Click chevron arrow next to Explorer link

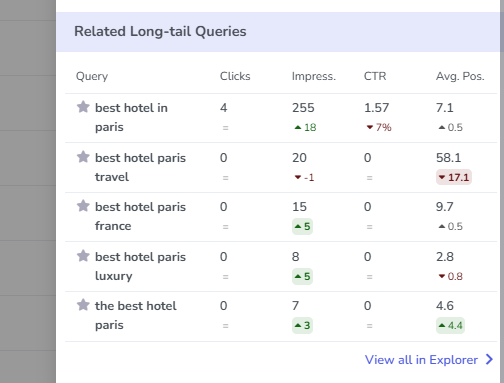coord(489,359)
